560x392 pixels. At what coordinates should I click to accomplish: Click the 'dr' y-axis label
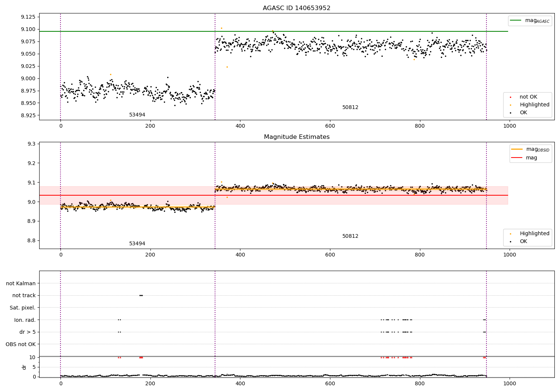pyautogui.click(x=24, y=367)
